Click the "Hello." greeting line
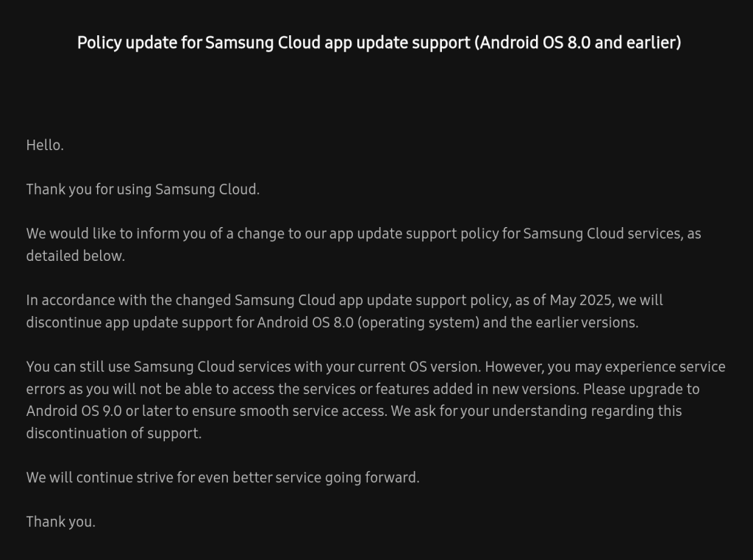The image size is (753, 560). click(45, 145)
